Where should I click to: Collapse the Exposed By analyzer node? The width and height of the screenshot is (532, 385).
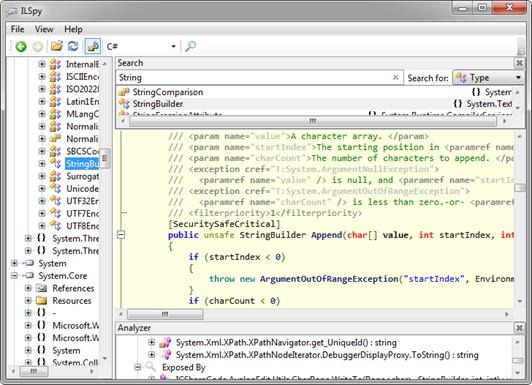coord(137,367)
